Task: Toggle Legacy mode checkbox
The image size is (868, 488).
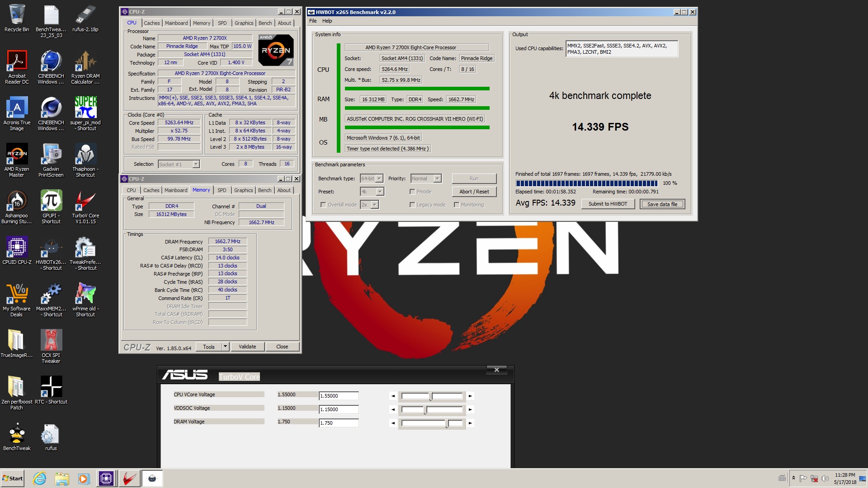Action: 412,205
